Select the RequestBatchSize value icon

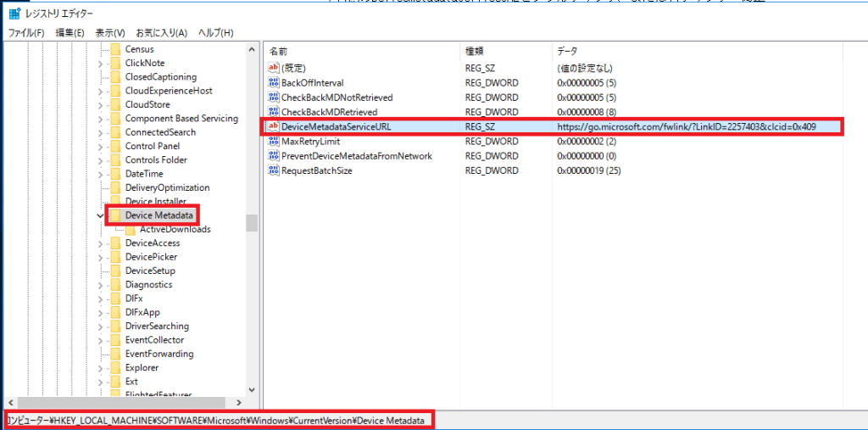point(273,170)
